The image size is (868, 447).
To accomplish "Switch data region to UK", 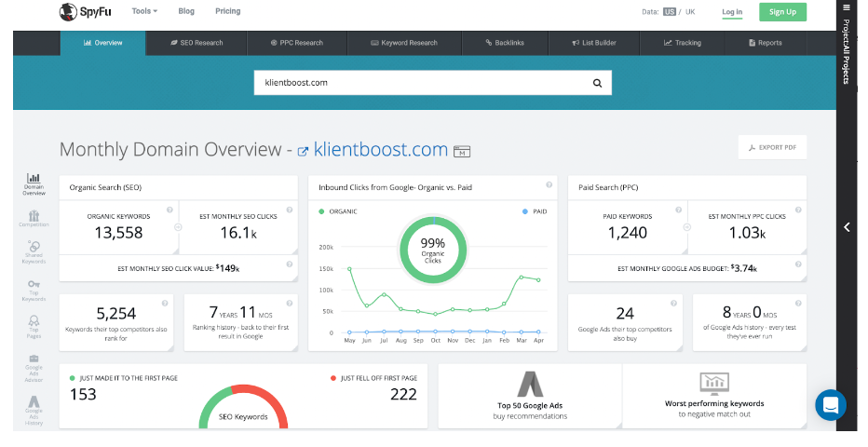I will coord(690,12).
